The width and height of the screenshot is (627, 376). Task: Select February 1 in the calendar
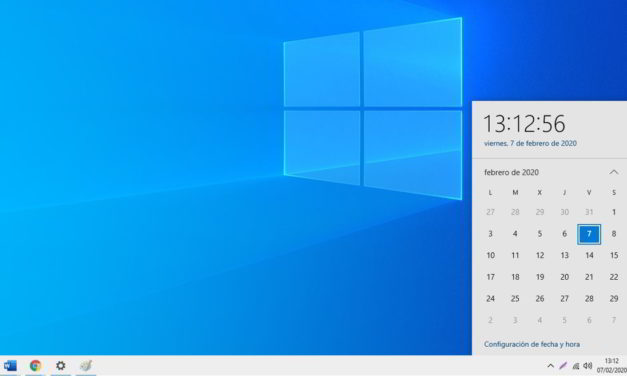[x=614, y=212]
